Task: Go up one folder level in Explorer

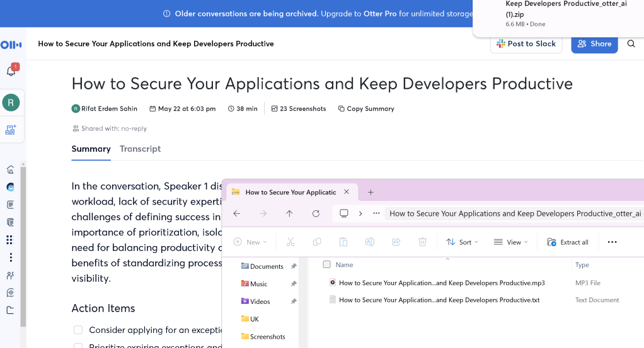Action: tap(290, 213)
